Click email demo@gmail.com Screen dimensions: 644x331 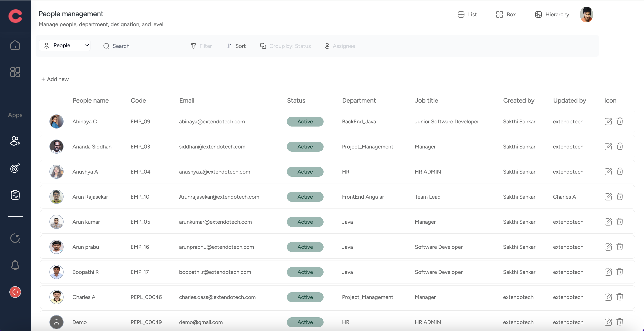(x=201, y=322)
